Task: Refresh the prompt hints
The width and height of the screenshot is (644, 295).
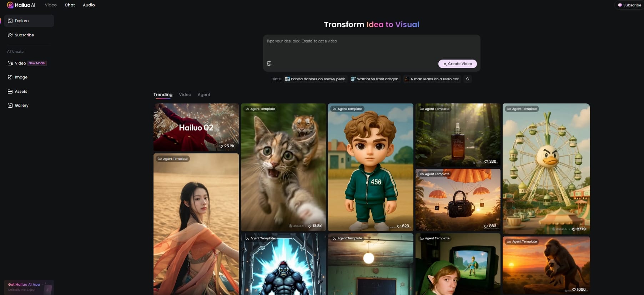Action: point(467,79)
